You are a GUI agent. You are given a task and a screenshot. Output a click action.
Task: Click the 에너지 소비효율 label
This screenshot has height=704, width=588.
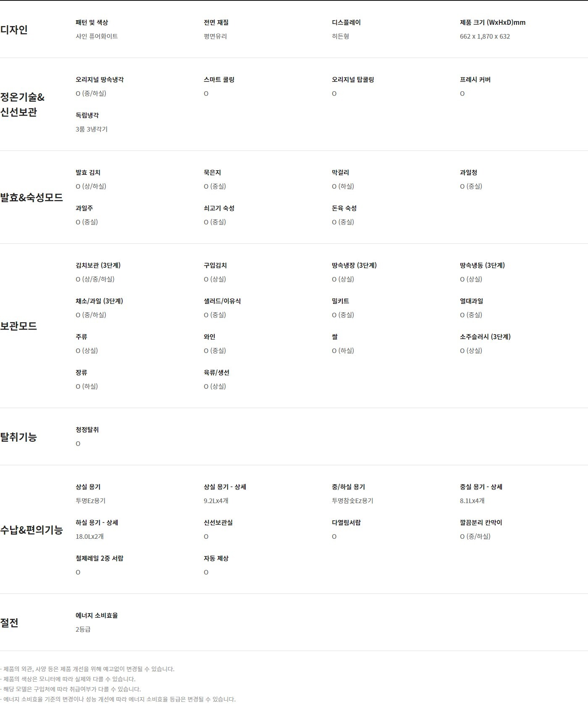pyautogui.click(x=97, y=615)
